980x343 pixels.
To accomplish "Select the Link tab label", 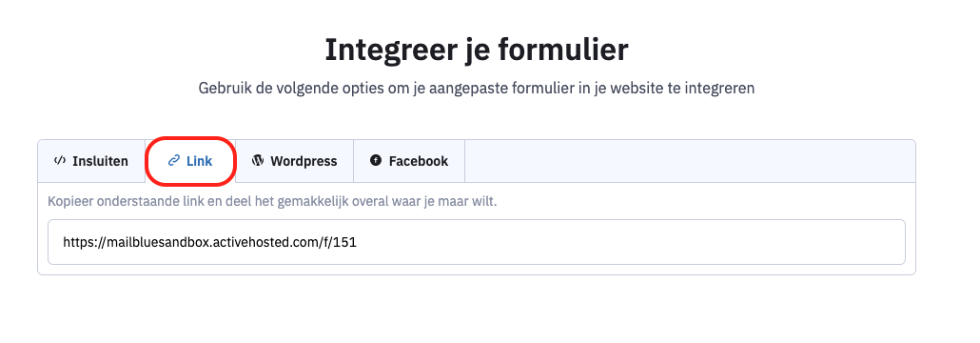I will point(200,161).
